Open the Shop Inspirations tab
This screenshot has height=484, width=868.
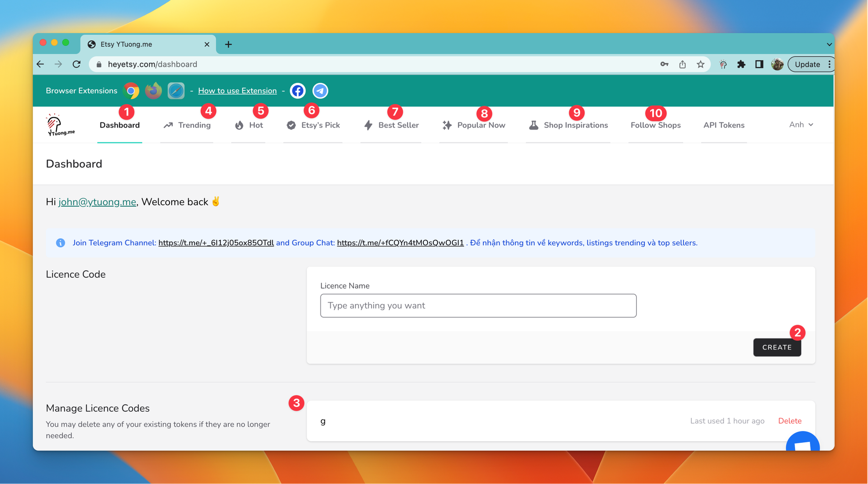coord(568,125)
